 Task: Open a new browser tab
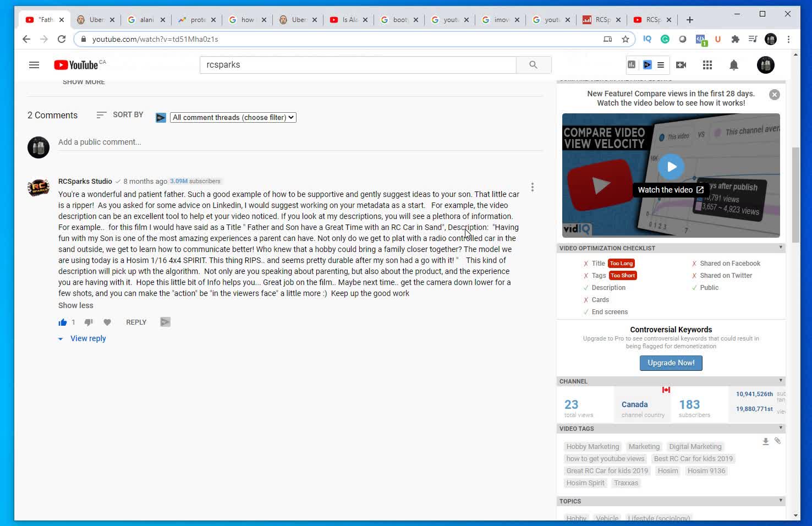point(689,20)
